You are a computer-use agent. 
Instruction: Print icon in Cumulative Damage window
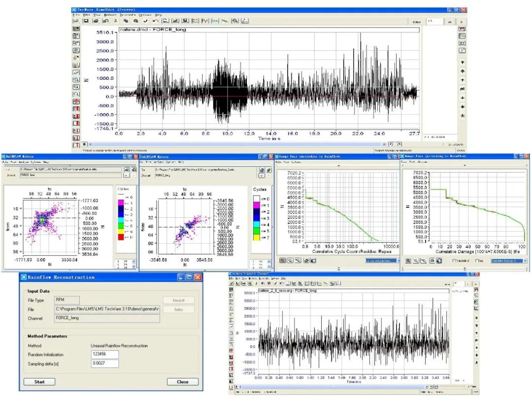coord(432,261)
